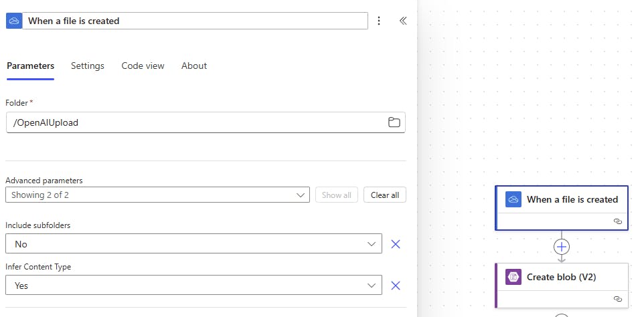Open the About tab
The width and height of the screenshot is (644, 317).
[x=194, y=66]
